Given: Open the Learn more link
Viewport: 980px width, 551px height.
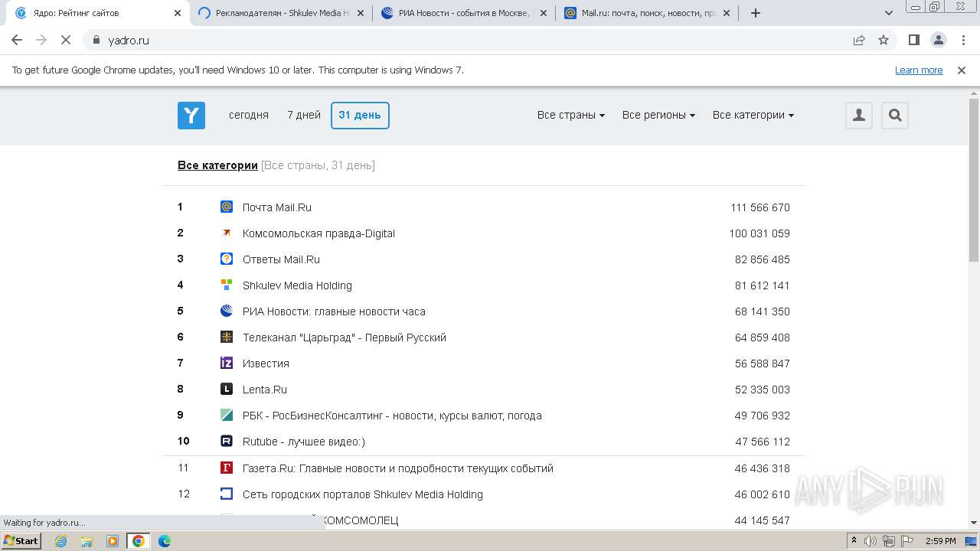Looking at the screenshot, I should (x=919, y=70).
